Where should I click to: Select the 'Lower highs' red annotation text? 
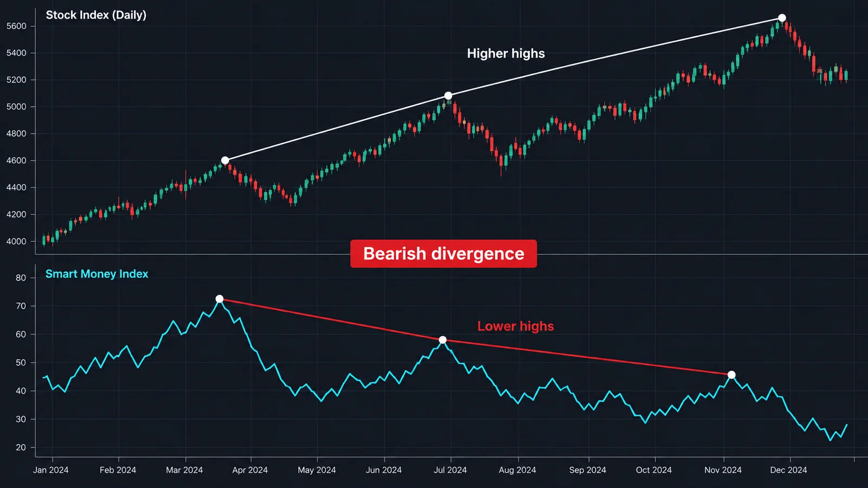pyautogui.click(x=515, y=326)
